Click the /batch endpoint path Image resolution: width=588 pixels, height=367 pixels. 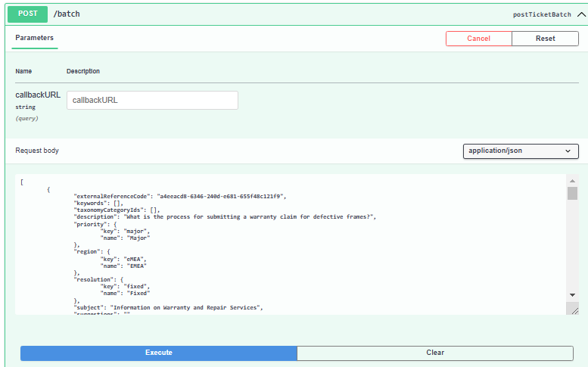(x=67, y=14)
